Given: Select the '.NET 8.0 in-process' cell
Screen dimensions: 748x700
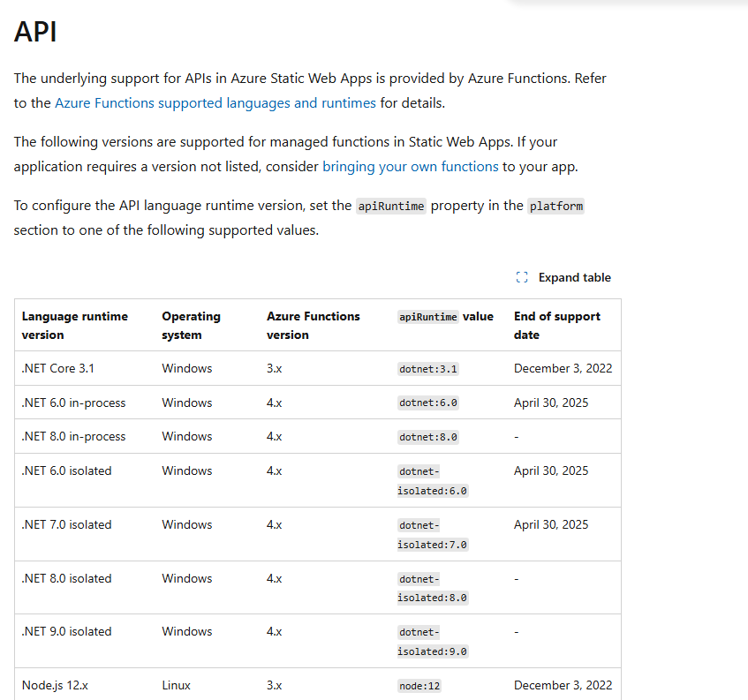Looking at the screenshot, I should pos(74,437).
